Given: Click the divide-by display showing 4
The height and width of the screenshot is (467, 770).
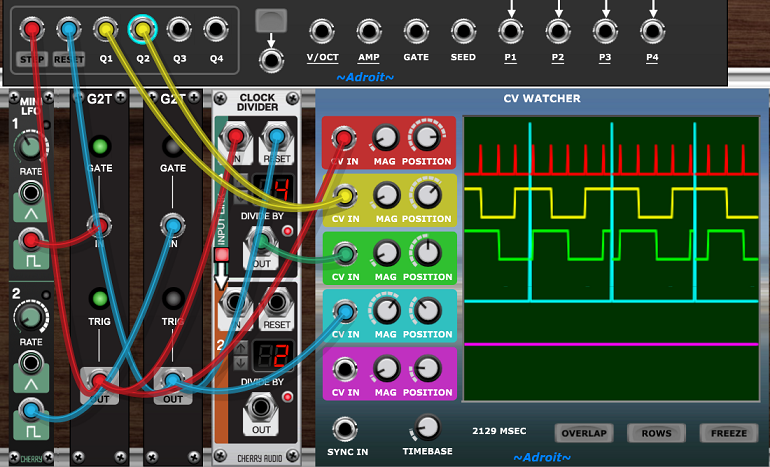Looking at the screenshot, I should 274,189.
